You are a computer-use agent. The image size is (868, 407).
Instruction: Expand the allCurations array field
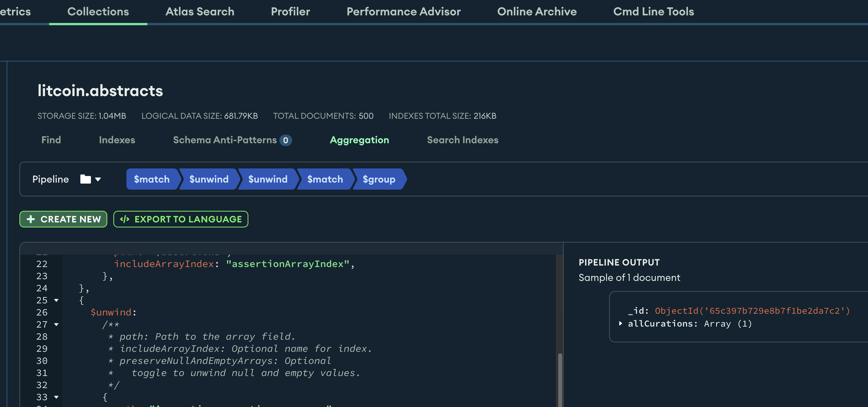(620, 324)
